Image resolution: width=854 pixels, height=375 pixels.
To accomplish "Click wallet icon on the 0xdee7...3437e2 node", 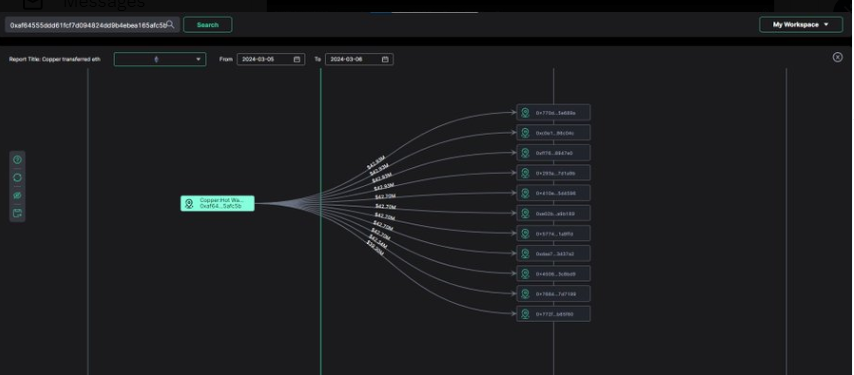I will coord(525,254).
